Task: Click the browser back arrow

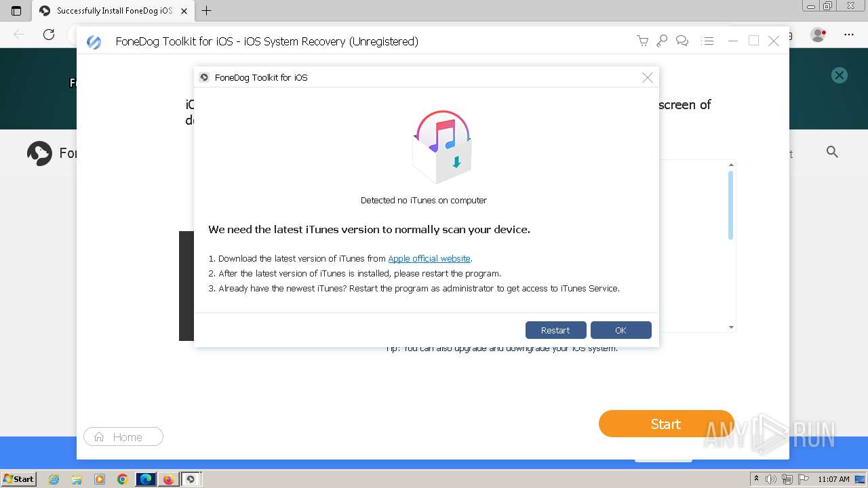Action: (19, 34)
